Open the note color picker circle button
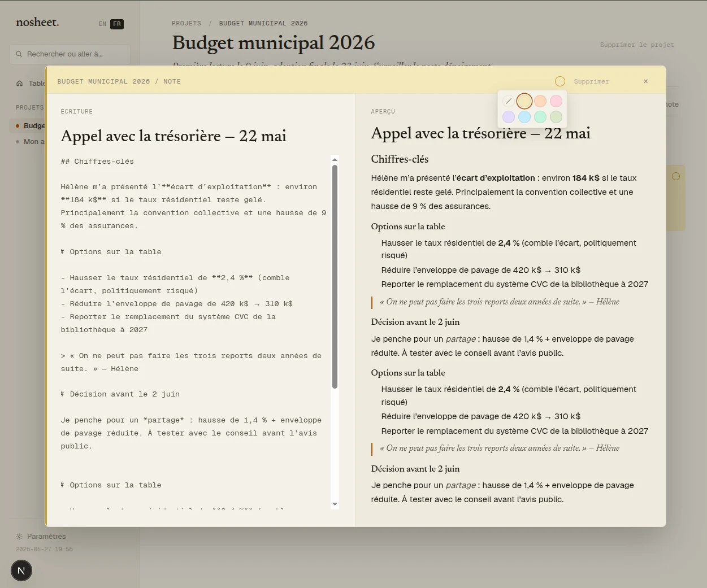This screenshot has width=707, height=588. 559,81
